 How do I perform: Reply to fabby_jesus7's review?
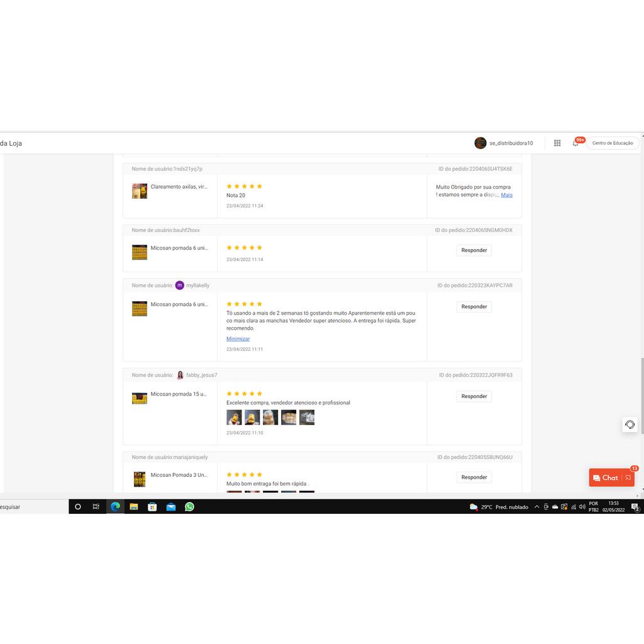[474, 397]
